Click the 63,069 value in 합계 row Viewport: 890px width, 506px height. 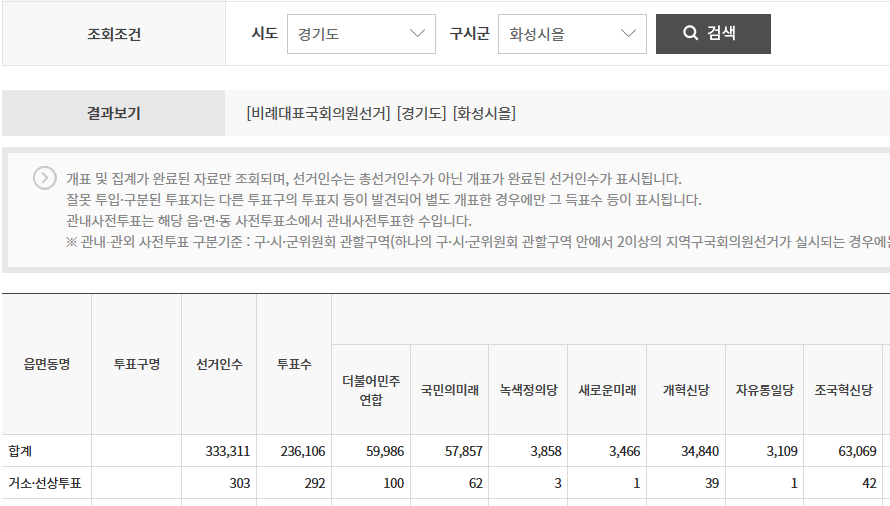(856, 451)
